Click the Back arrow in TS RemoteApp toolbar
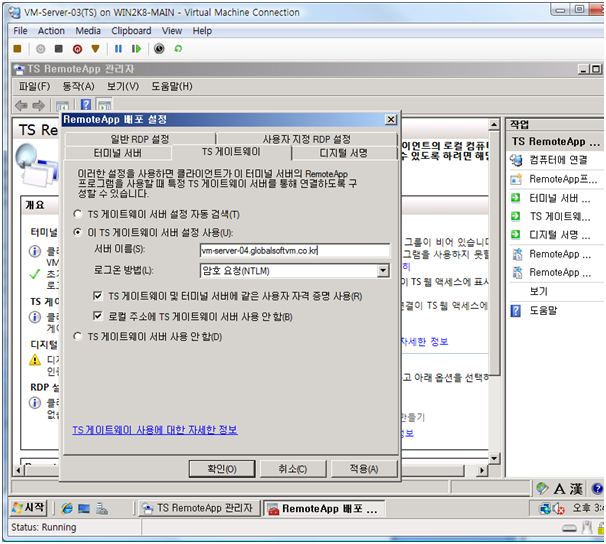The height and width of the screenshot is (544, 606). click(x=21, y=105)
